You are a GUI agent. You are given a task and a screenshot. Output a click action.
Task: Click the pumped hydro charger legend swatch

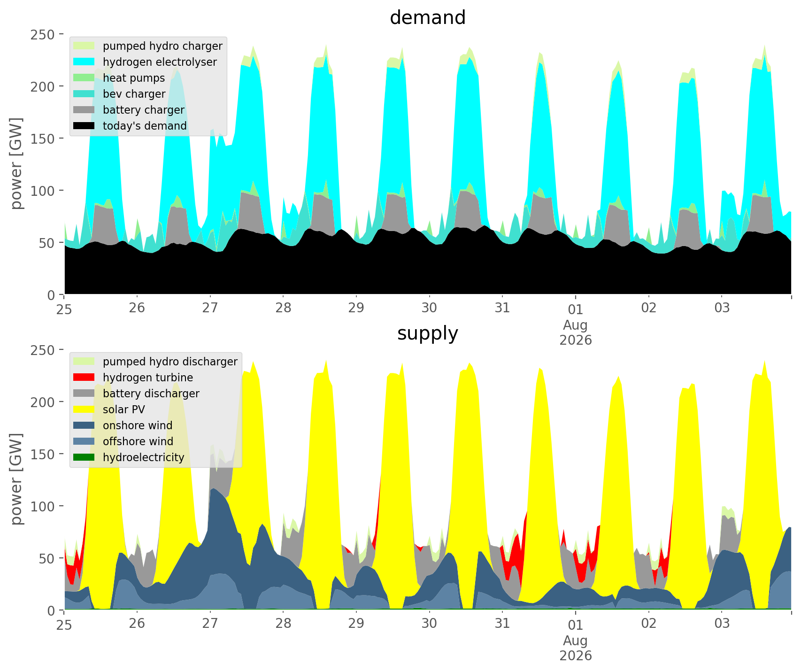(85, 46)
